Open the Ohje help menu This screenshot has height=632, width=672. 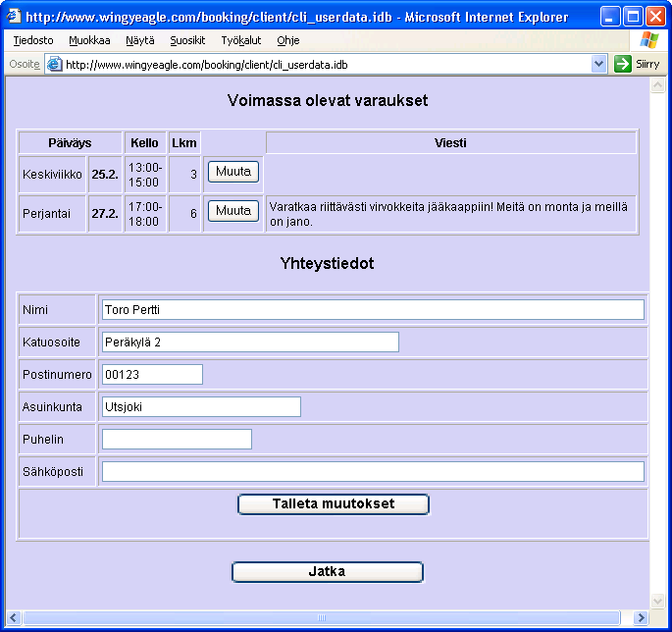pyautogui.click(x=288, y=40)
